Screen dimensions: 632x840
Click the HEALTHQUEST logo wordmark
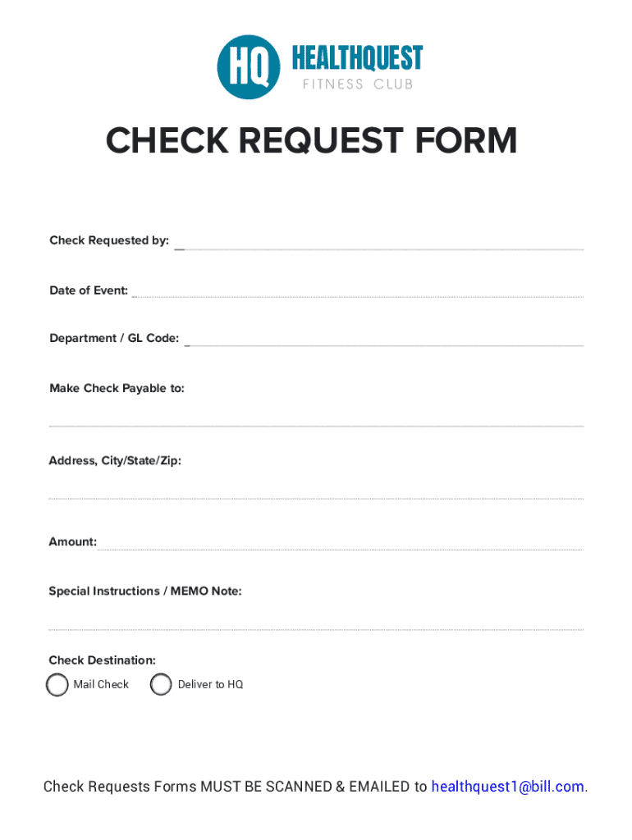click(357, 58)
